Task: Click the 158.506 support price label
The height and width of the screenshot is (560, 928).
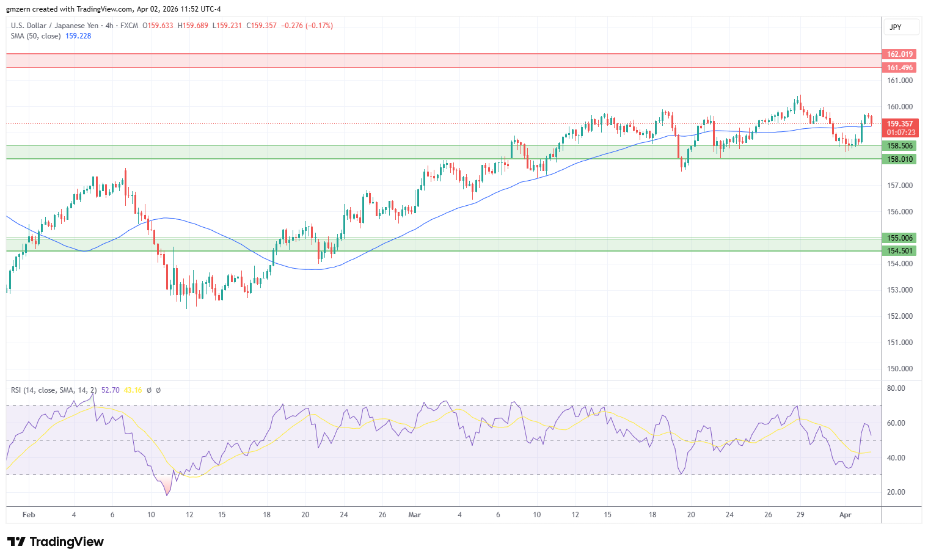Action: tap(899, 146)
